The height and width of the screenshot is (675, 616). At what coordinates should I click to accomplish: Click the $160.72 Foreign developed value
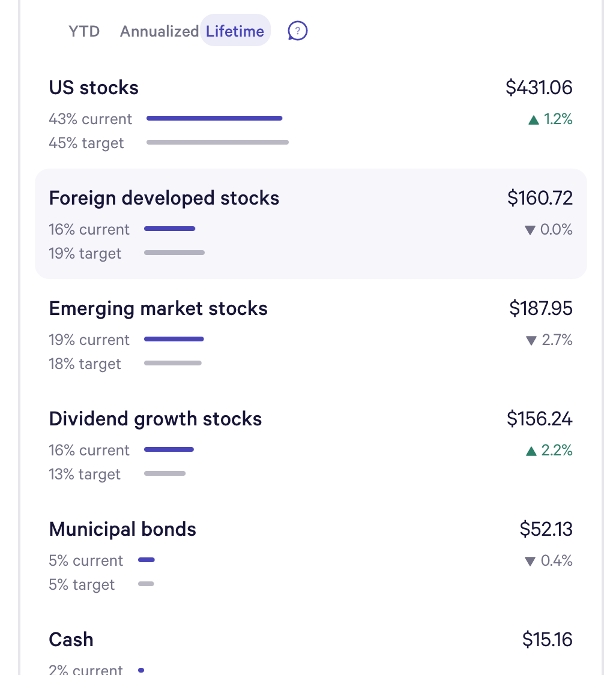tap(540, 198)
